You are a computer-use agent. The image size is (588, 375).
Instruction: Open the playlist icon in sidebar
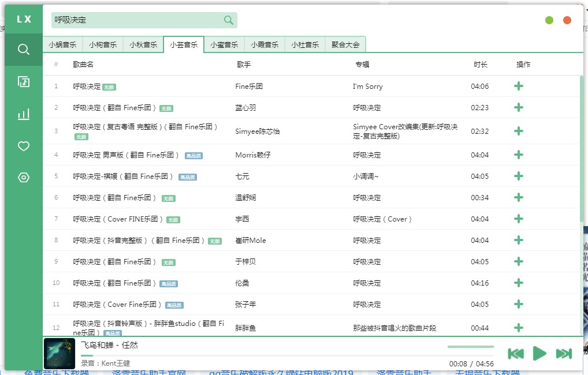coord(23,82)
